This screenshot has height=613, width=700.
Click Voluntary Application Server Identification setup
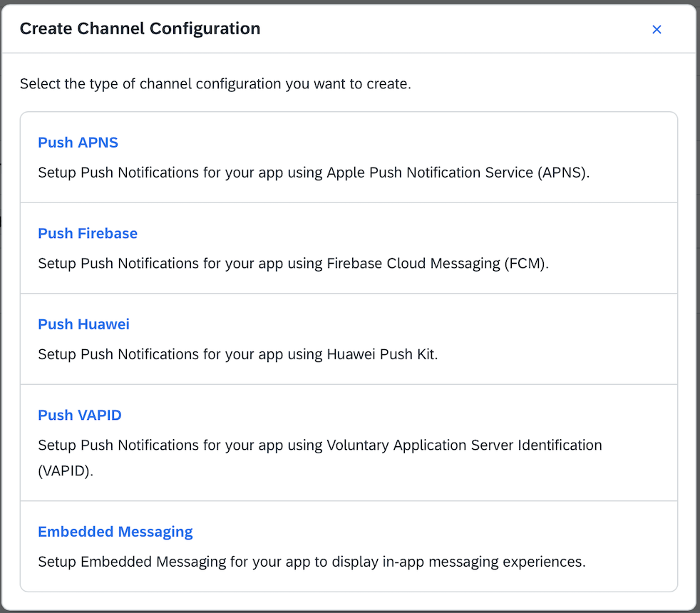79,415
